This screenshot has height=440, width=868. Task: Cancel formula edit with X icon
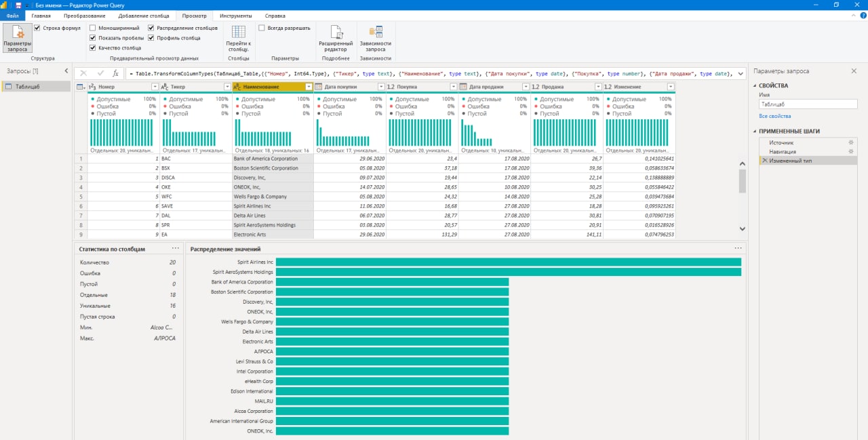point(83,73)
